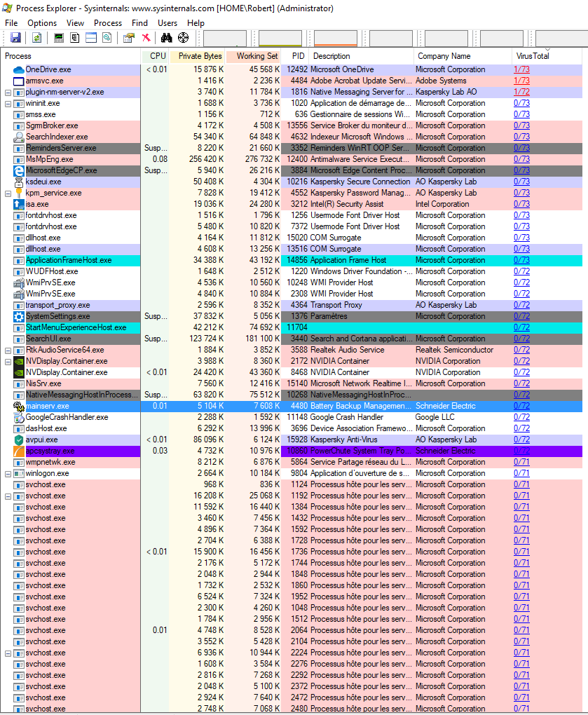Image resolution: width=588 pixels, height=715 pixels.
Task: Collapse the wininit.exe tree node
Action: point(8,104)
